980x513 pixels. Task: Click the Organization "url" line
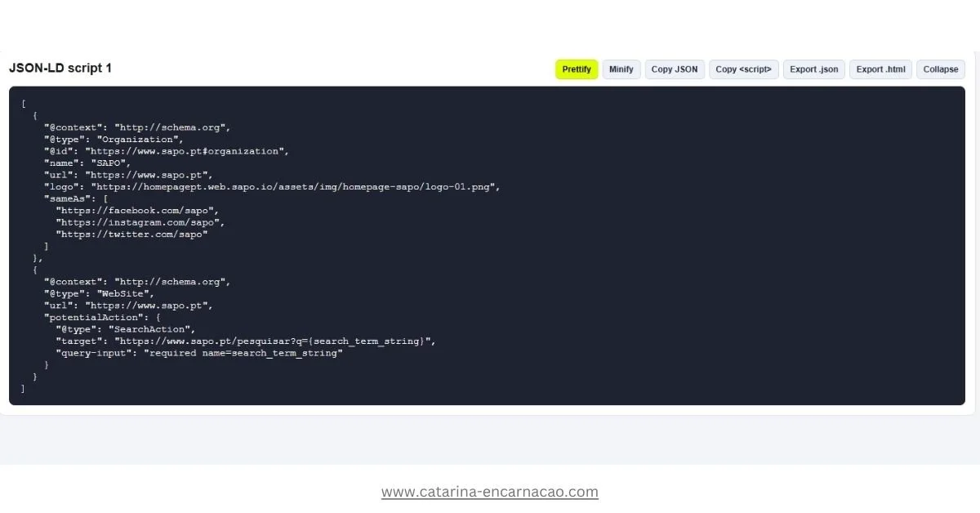[128, 175]
